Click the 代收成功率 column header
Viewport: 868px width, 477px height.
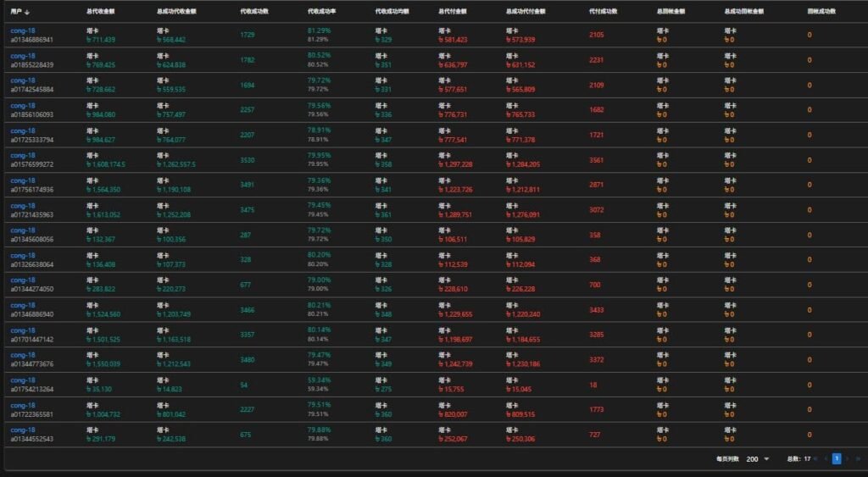pos(321,12)
